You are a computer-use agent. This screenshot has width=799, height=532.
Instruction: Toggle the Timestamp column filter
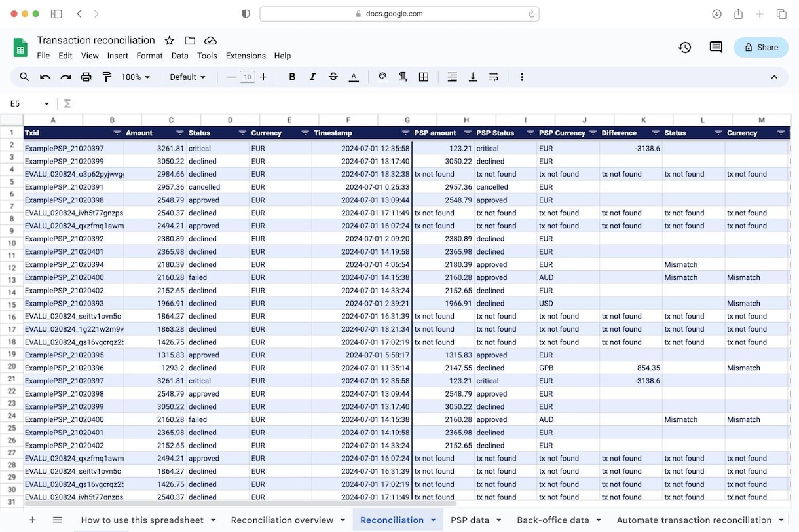click(405, 133)
